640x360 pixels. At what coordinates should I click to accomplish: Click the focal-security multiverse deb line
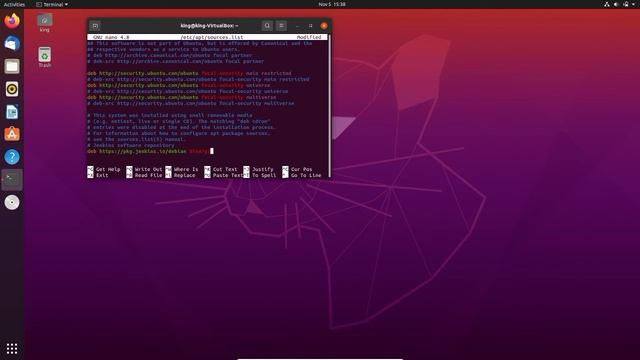pyautogui.click(x=182, y=98)
